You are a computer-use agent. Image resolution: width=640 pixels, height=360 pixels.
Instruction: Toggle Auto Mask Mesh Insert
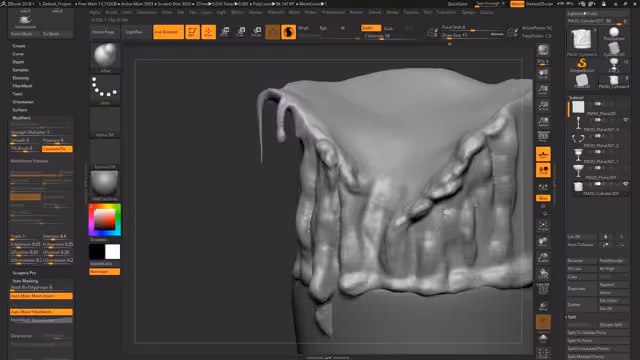[41, 296]
